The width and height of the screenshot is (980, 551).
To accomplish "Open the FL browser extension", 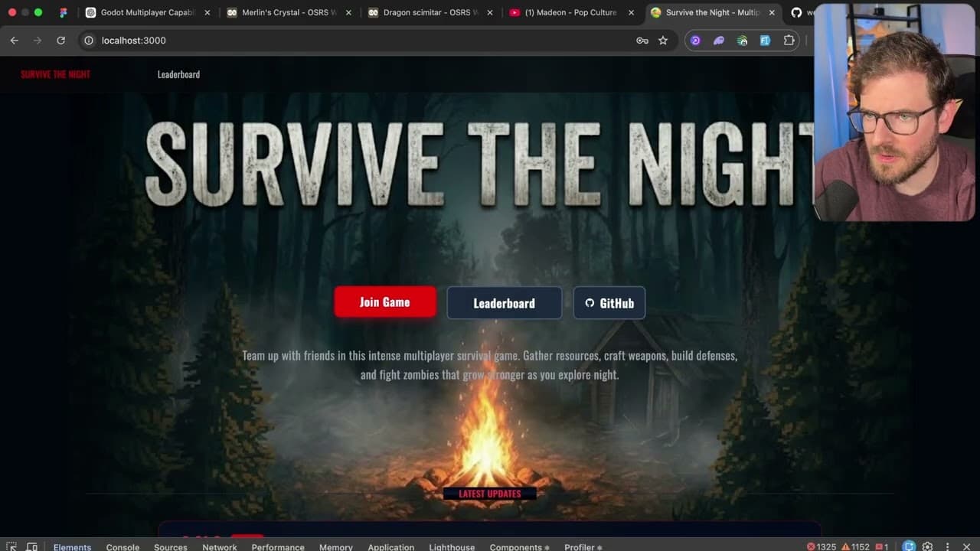I will click(765, 40).
